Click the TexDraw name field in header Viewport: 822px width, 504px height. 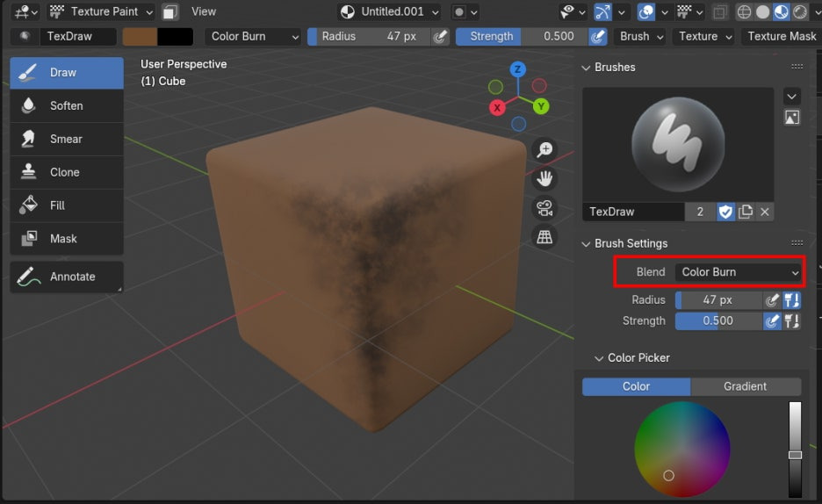point(77,36)
